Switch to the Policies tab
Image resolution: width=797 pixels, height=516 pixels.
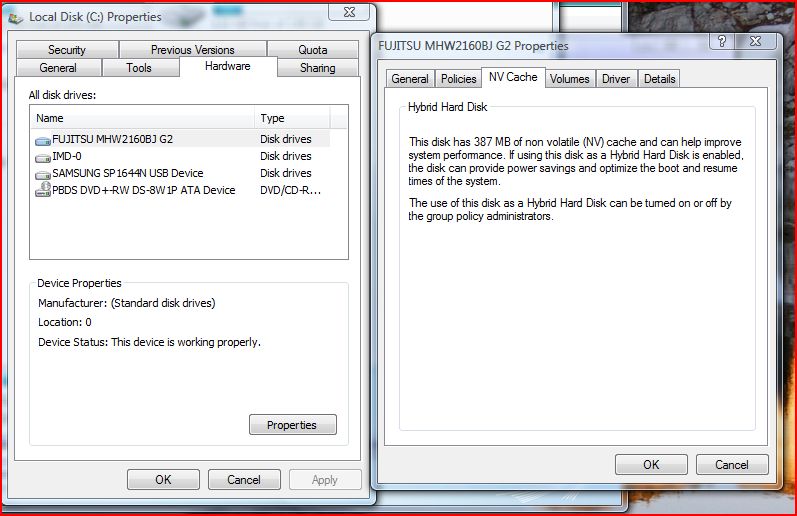click(458, 79)
